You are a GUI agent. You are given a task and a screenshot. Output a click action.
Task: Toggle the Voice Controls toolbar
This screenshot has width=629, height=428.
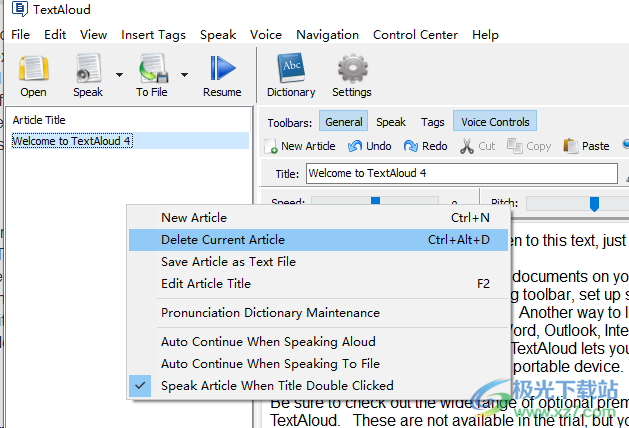coord(495,121)
